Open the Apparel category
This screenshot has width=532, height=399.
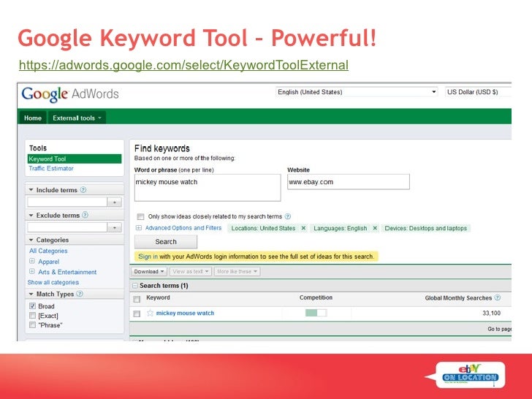(48, 262)
